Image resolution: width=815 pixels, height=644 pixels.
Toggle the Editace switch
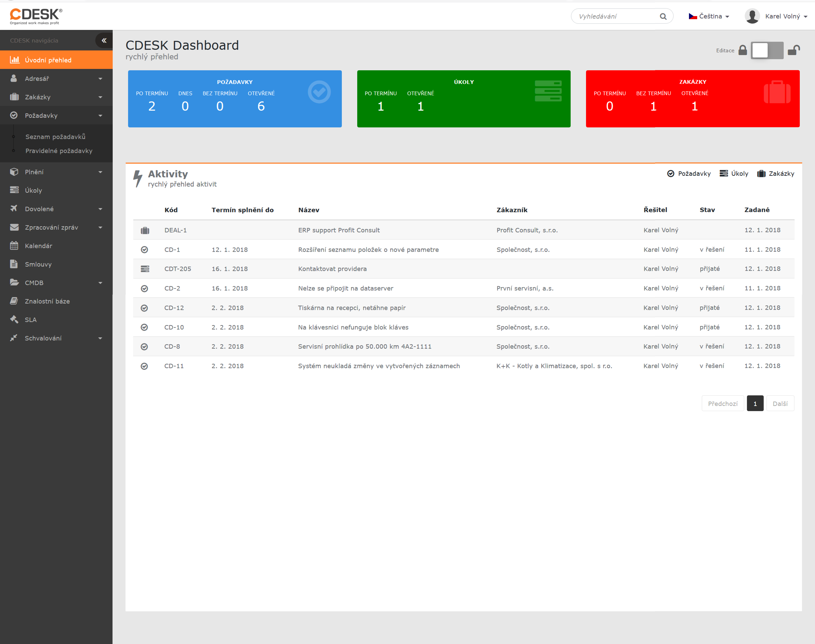[x=767, y=50]
